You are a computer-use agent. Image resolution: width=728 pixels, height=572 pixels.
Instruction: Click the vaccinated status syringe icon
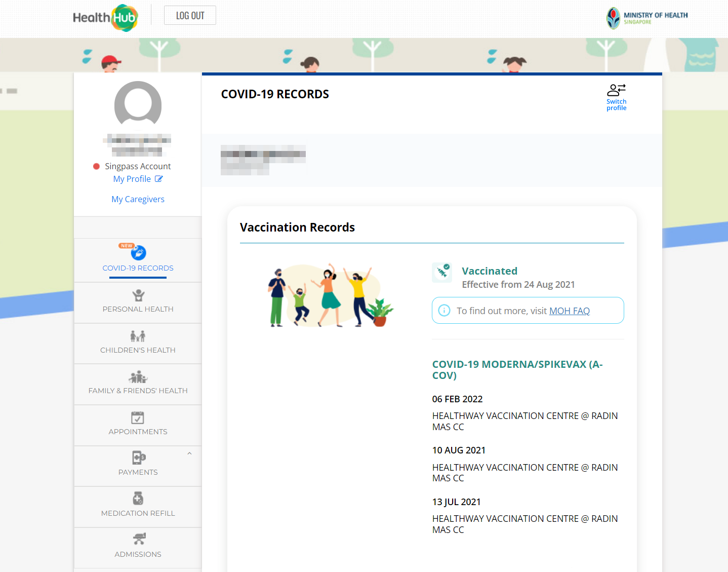442,272
